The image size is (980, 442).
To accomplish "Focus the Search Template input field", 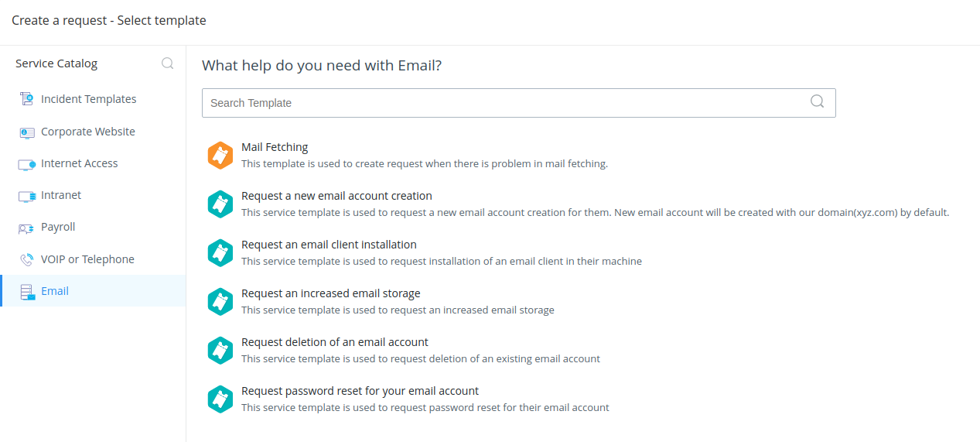I will pyautogui.click(x=503, y=103).
